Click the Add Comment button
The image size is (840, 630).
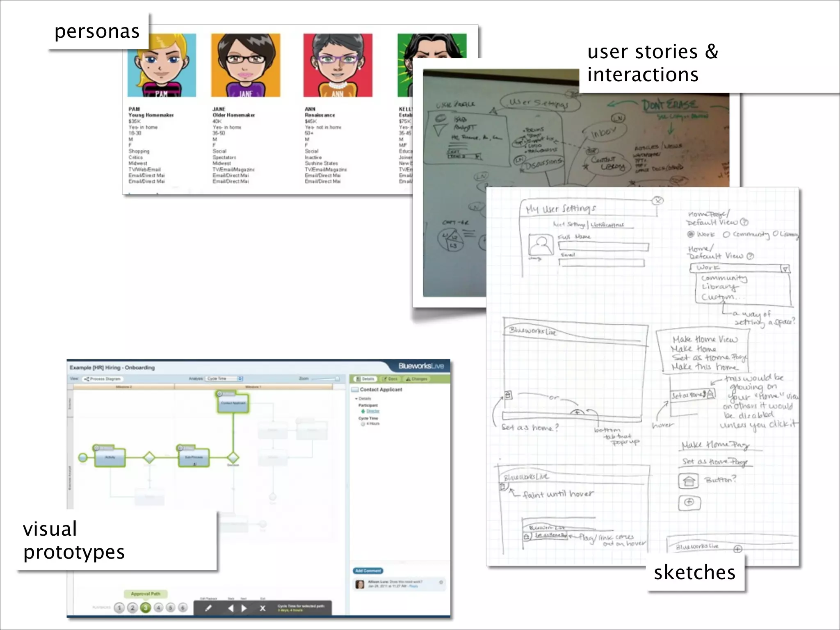click(x=368, y=571)
